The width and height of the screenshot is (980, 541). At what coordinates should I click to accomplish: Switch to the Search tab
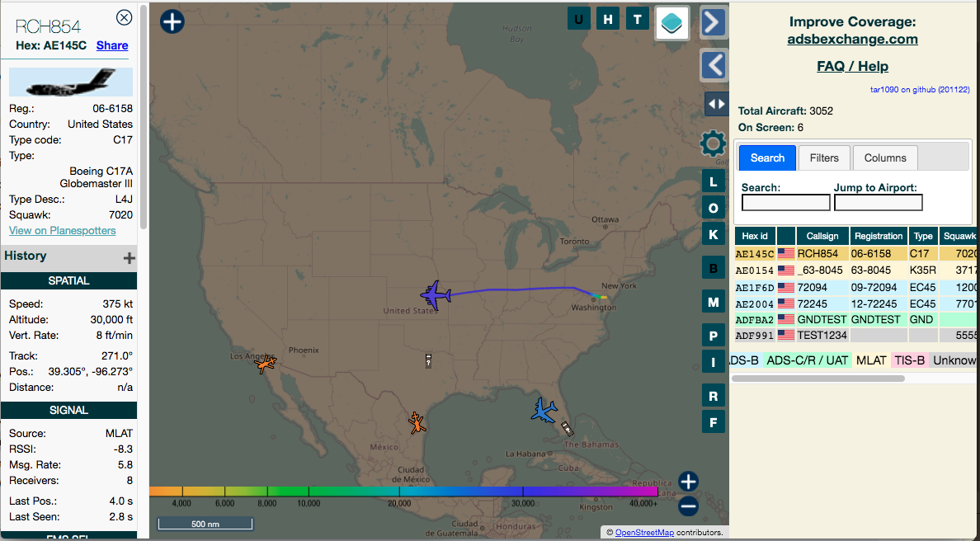coord(767,158)
